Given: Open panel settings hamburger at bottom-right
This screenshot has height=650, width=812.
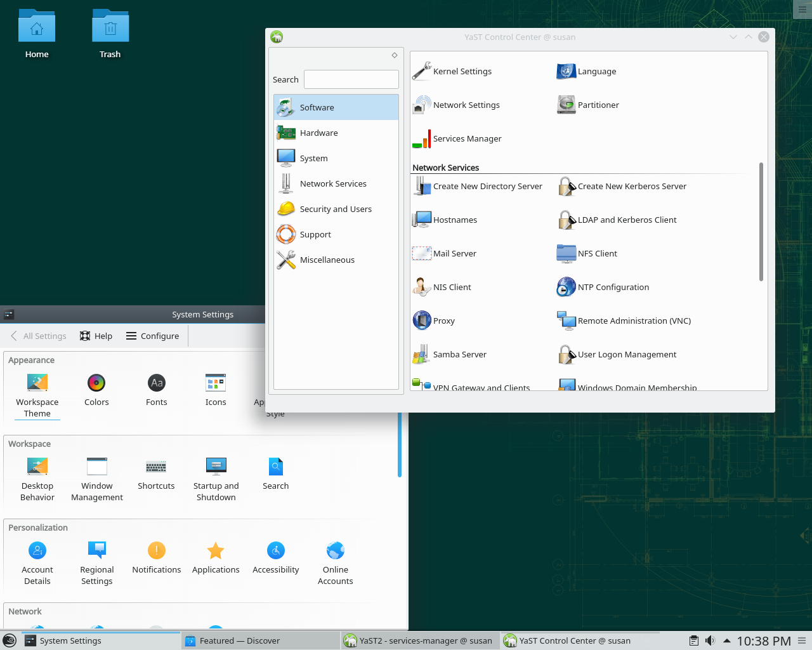Looking at the screenshot, I should tap(802, 640).
